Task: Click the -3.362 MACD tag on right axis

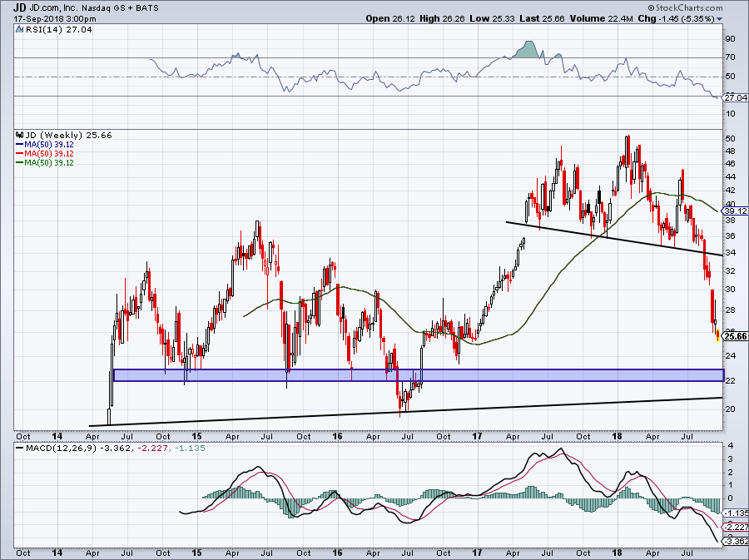Action: tap(736, 541)
